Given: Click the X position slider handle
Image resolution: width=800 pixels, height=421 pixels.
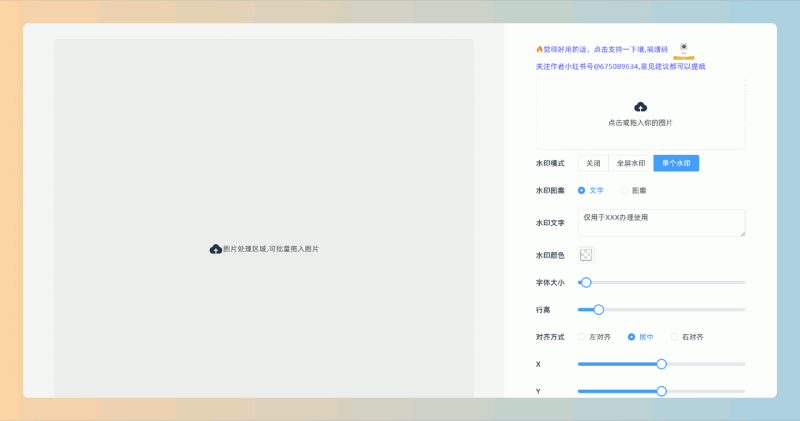Looking at the screenshot, I should point(661,364).
